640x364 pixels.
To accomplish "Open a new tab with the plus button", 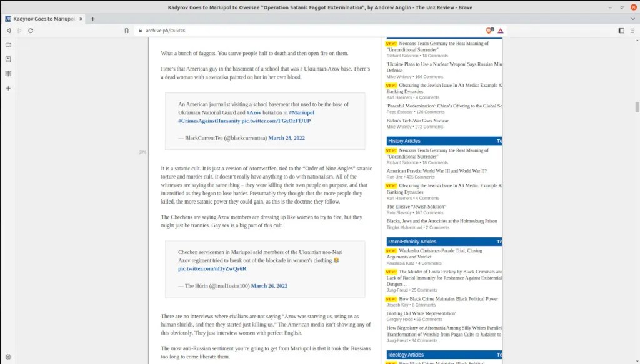I will click(93, 19).
